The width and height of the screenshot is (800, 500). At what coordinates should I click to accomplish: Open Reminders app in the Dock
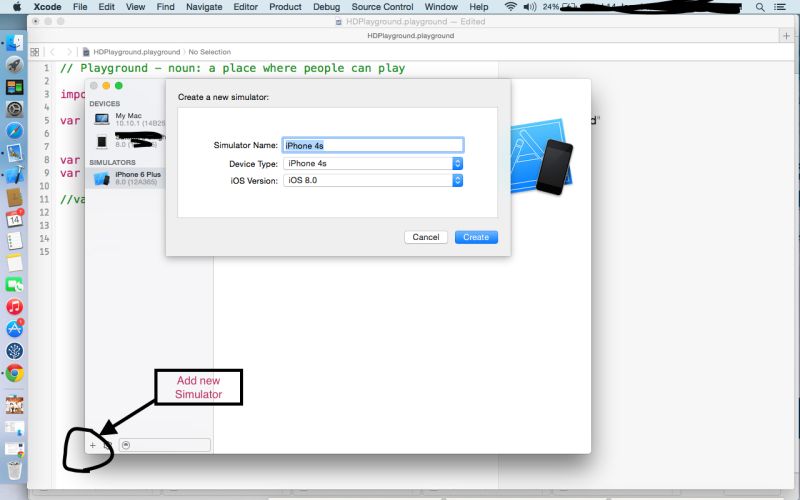[14, 241]
